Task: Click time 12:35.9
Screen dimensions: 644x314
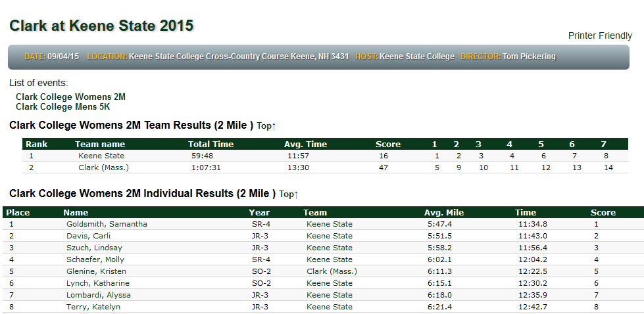Action: point(533,295)
